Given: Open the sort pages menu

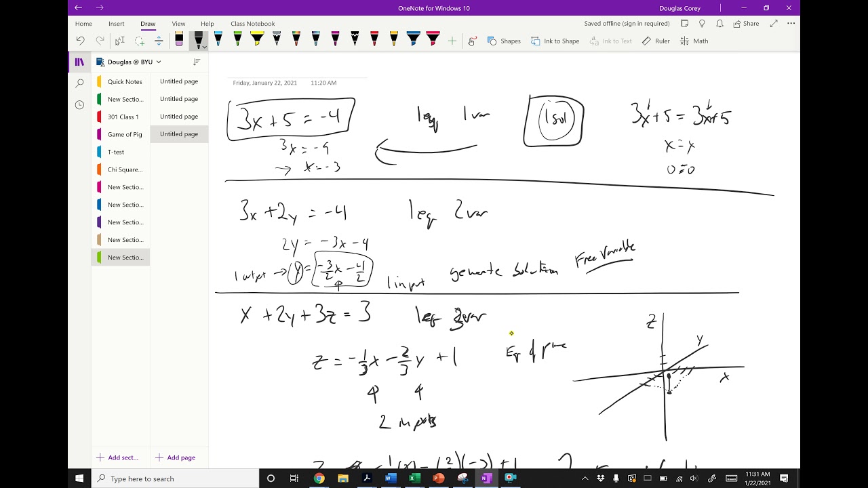Looking at the screenshot, I should pos(197,62).
